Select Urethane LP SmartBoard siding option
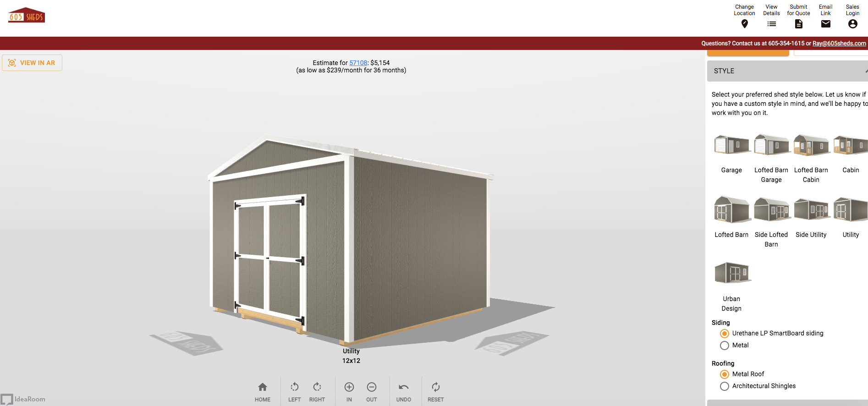868x406 pixels. 772,333
